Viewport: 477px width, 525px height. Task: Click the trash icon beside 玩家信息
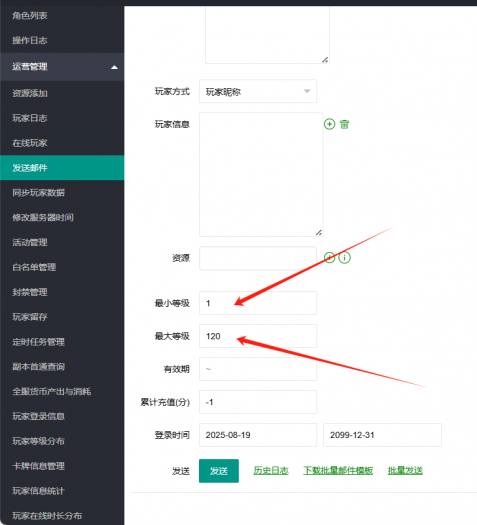[x=344, y=124]
